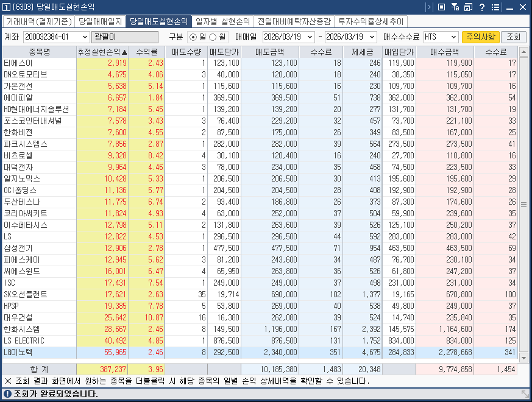Click the info icon in the status bar
Screen dimensions: 532x402
pos(7,395)
